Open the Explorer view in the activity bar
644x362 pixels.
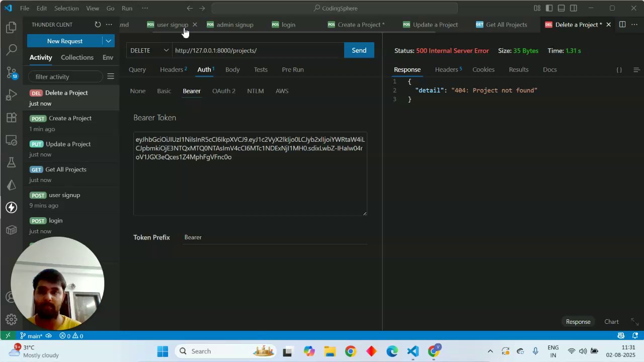point(11,28)
